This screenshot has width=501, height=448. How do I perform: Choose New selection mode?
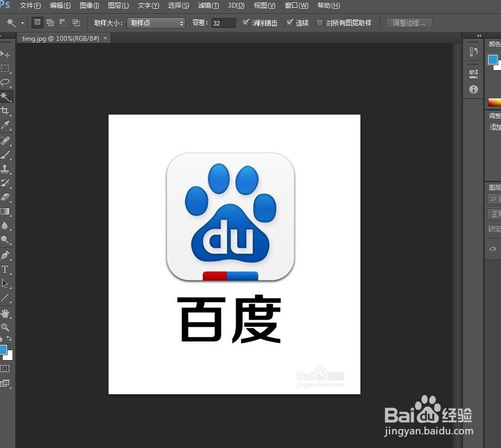(37, 22)
